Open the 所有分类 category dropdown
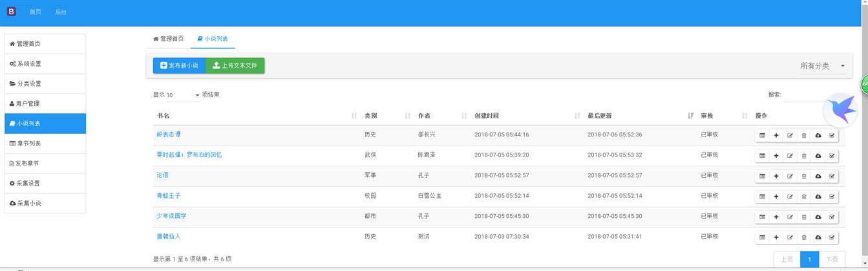 point(822,66)
